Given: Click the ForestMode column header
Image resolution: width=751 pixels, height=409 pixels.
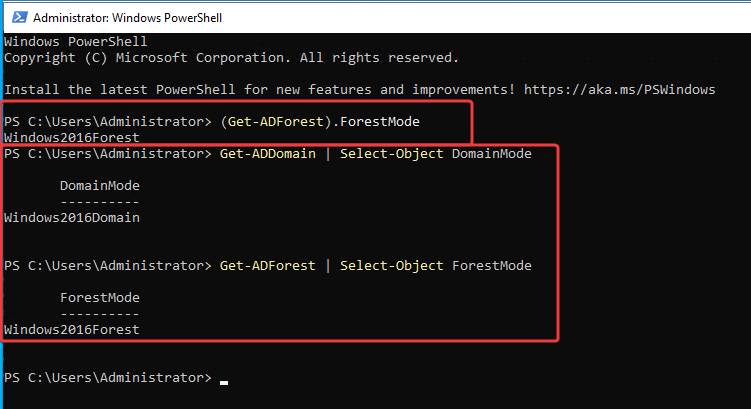Looking at the screenshot, I should tap(100, 297).
